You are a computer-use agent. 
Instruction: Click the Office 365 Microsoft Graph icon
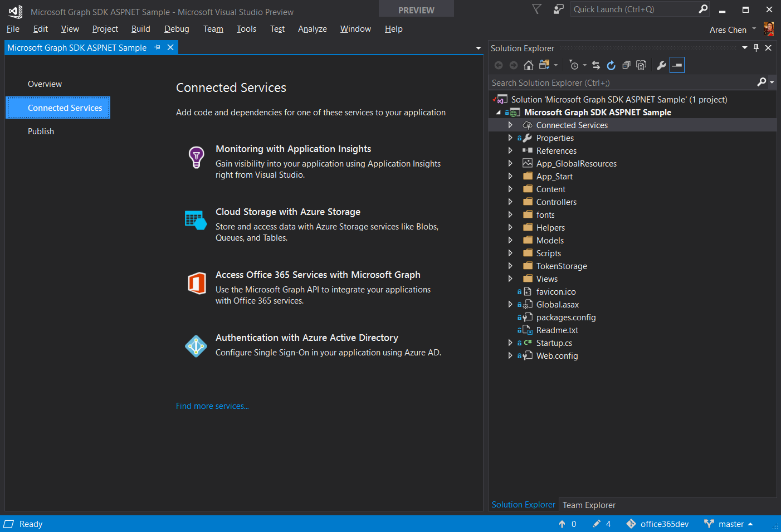point(196,283)
